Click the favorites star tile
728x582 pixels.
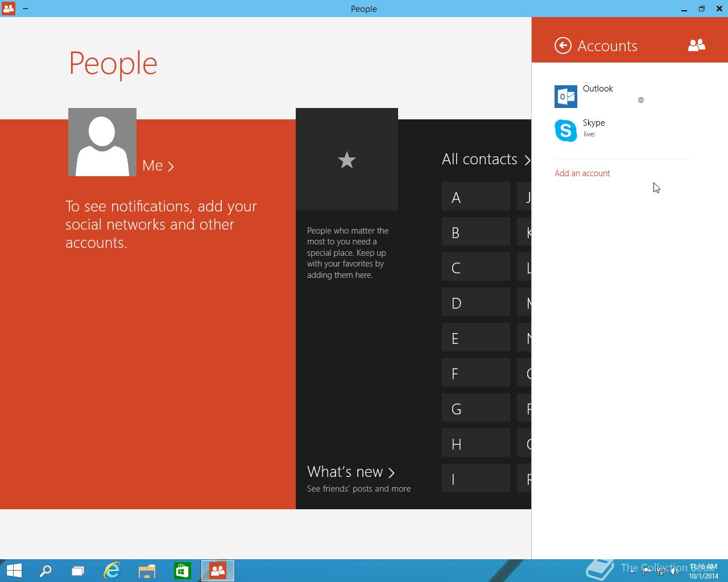(347, 159)
